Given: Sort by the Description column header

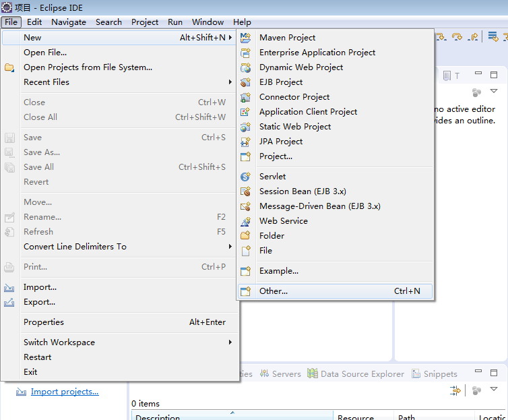Looking at the screenshot, I should click(x=232, y=416).
